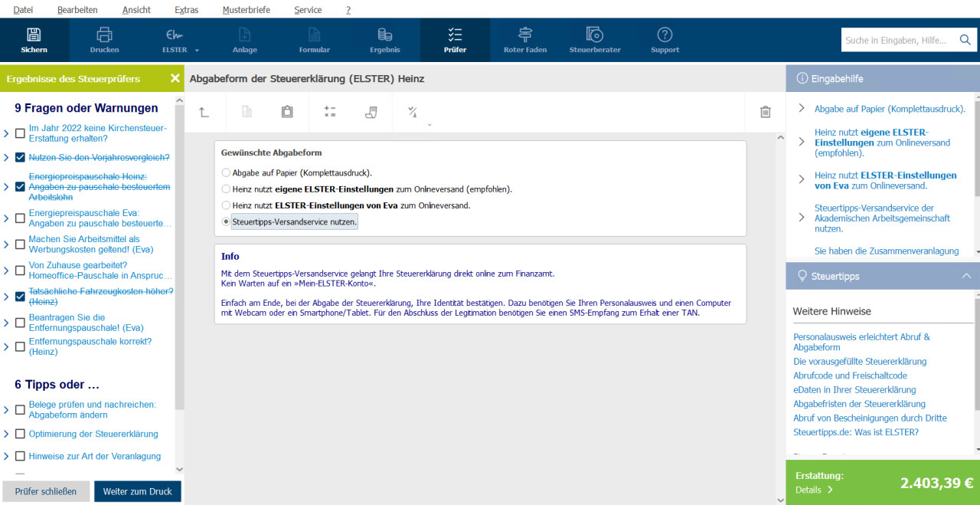
Task: Close the Ergebnisse des Steuerprüfers panel
Action: tap(175, 78)
